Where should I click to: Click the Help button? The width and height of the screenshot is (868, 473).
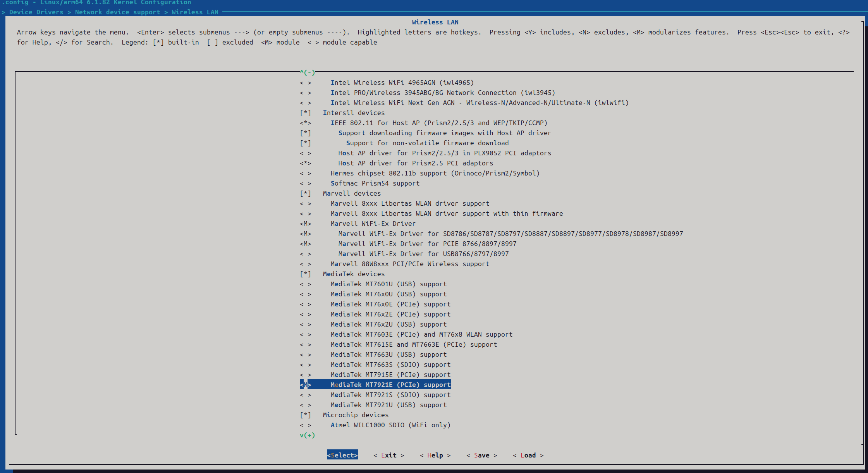[x=435, y=455]
